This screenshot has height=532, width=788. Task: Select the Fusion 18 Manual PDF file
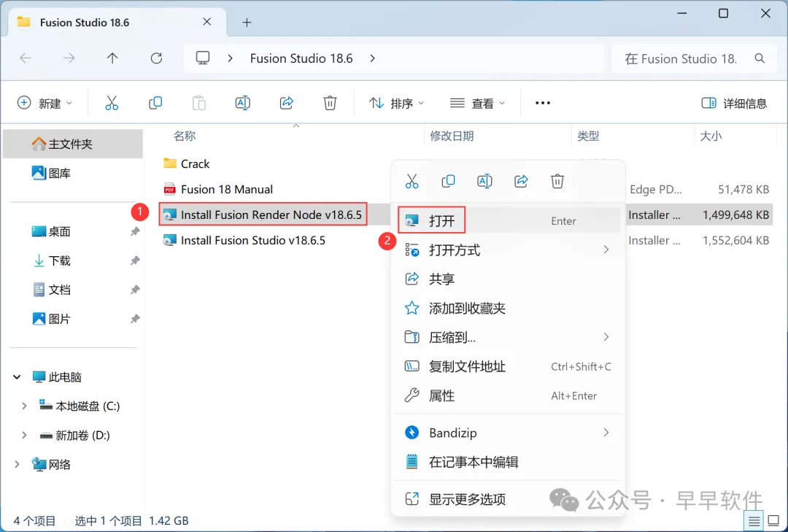click(218, 189)
